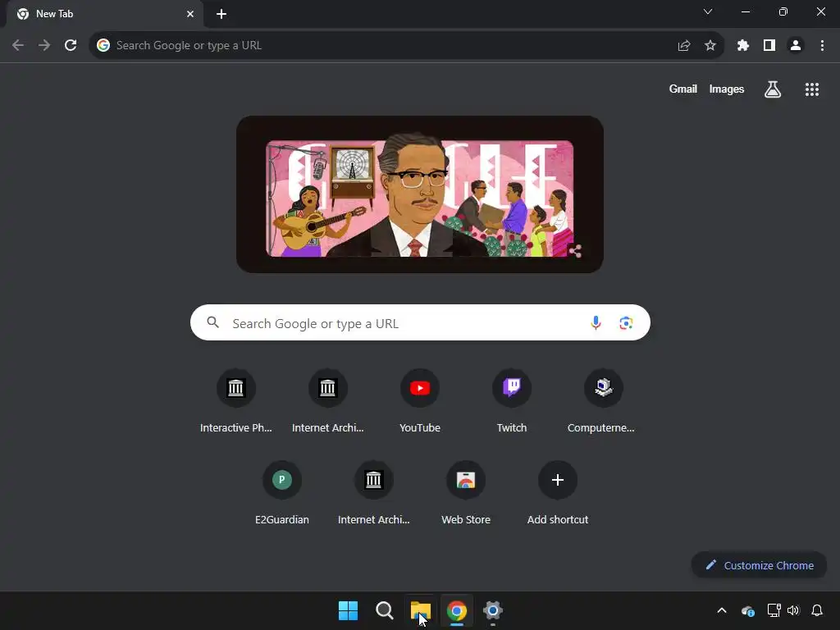Open the Internet Archi... shortcut beside E2Guardian
The image size is (840, 630).
click(x=374, y=493)
